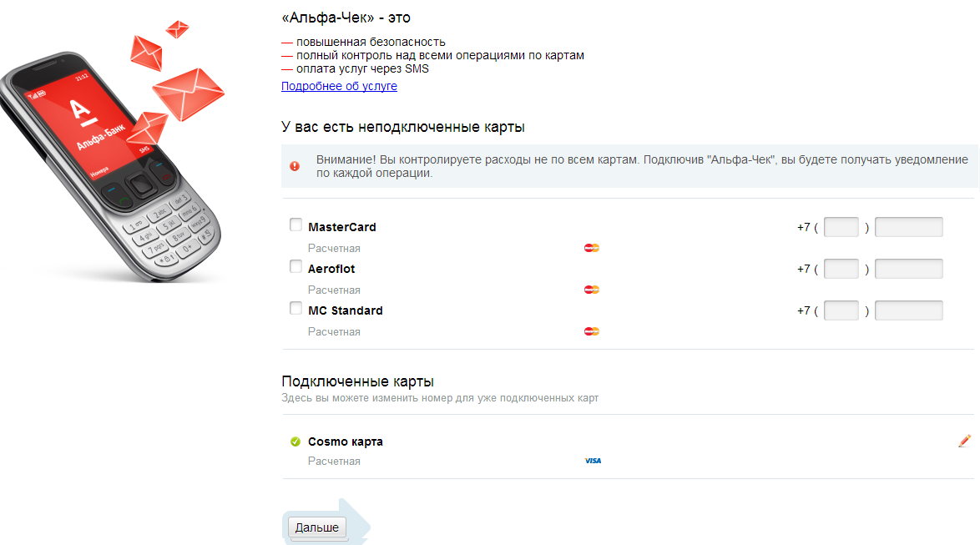This screenshot has width=980, height=545.
Task: Click the 'Aeroflot' card name
Action: [331, 269]
